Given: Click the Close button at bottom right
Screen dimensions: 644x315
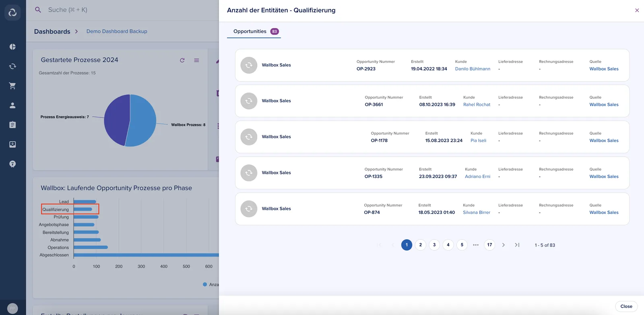Looking at the screenshot, I should click(626, 307).
